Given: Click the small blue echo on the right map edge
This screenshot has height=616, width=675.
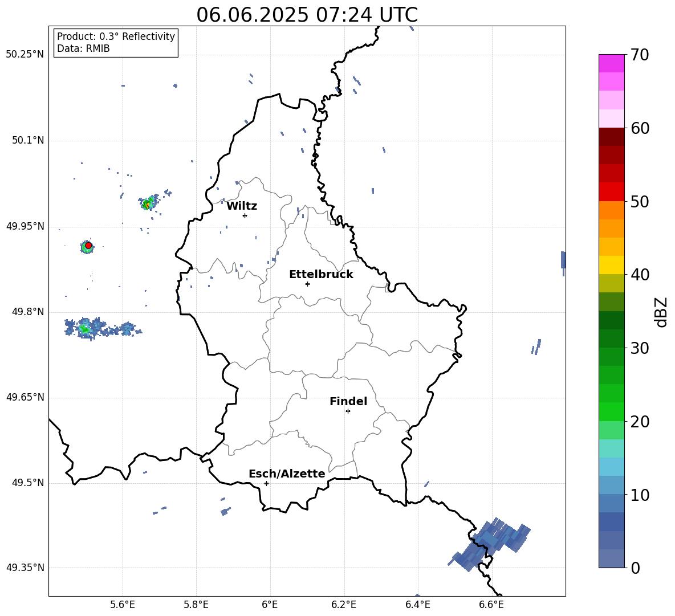Looking at the screenshot, I should [x=563, y=262].
